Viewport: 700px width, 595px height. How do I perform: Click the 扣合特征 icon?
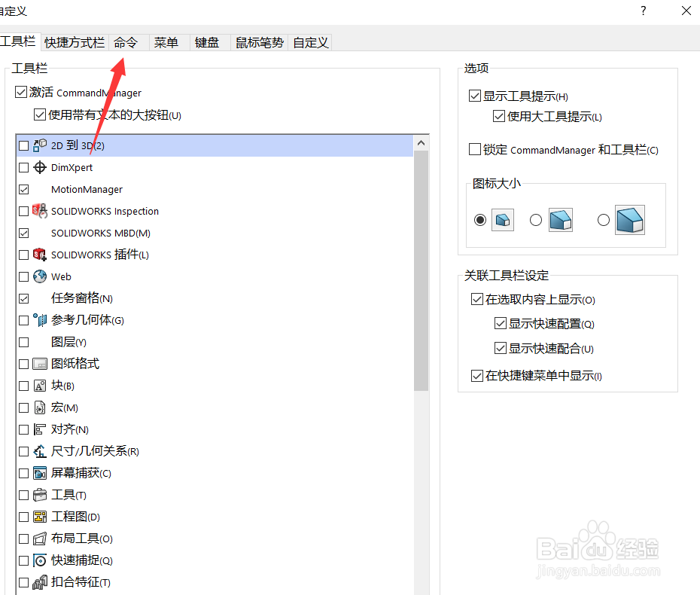click(x=40, y=582)
